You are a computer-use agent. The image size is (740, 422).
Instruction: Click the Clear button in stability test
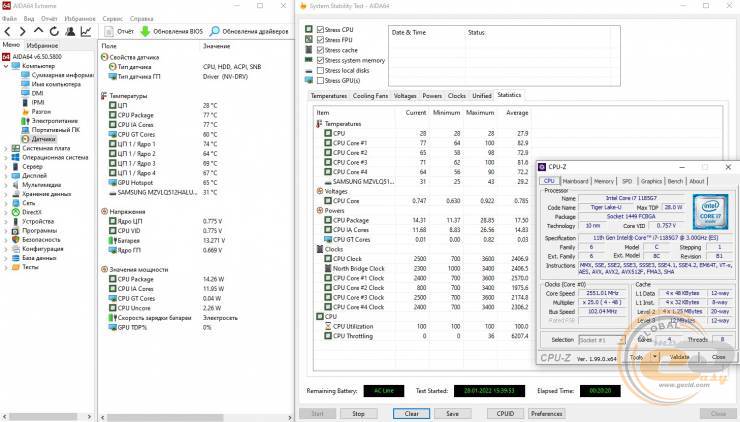coord(412,414)
